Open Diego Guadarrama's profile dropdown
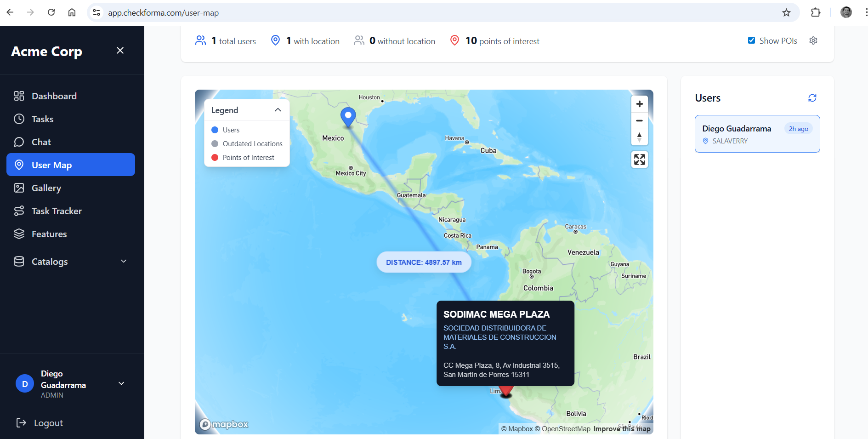868x439 pixels. 121,383
